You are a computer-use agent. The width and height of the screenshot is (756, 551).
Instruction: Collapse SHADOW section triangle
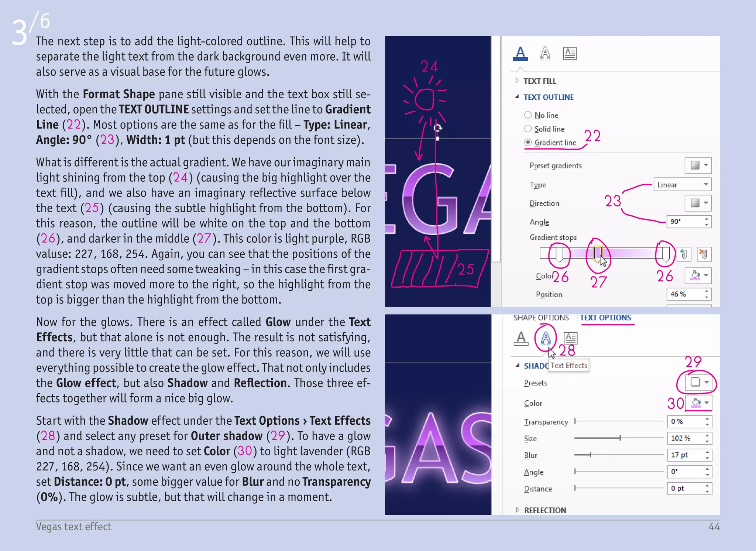click(x=518, y=366)
